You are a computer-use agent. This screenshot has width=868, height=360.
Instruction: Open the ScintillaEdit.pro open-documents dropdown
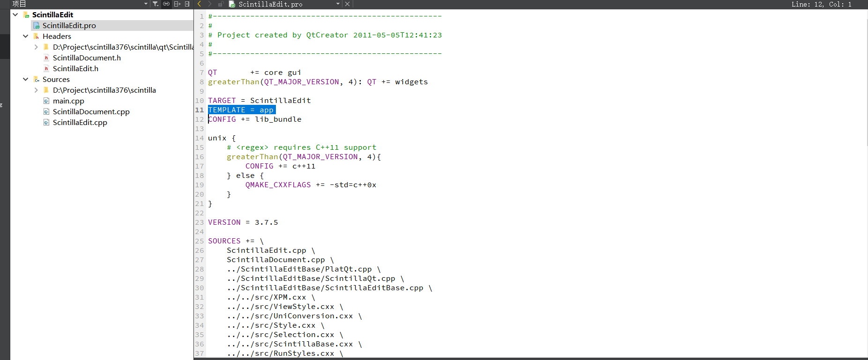pos(338,4)
